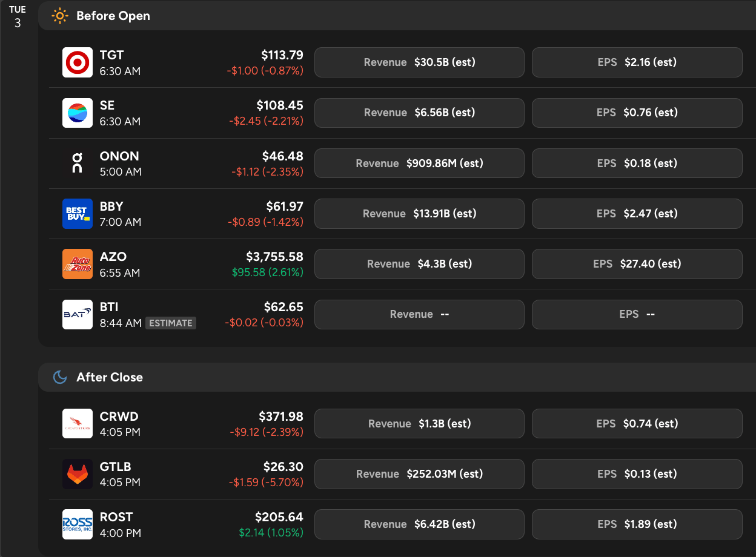This screenshot has width=756, height=557.
Task: Open the ONON ticker symbol
Action: pyautogui.click(x=119, y=156)
